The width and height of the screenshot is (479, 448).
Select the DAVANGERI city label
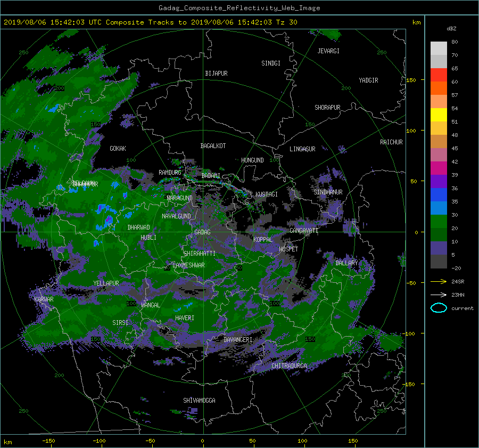[238, 340]
